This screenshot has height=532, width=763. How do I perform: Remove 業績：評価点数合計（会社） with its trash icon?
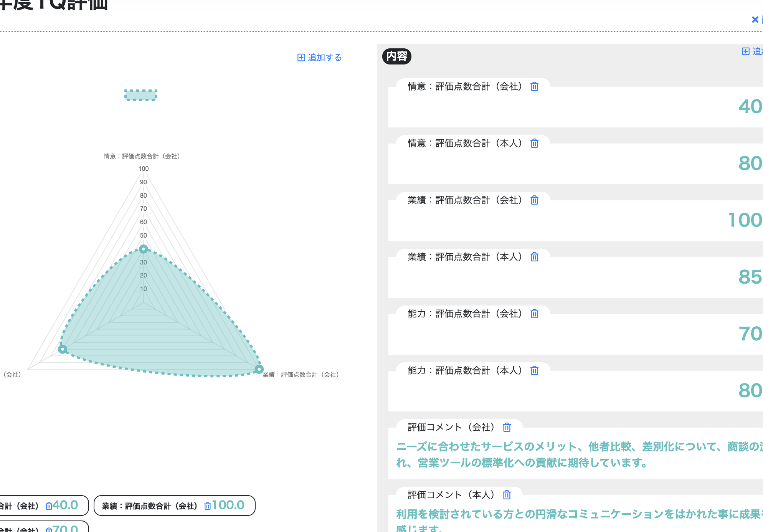coord(534,200)
